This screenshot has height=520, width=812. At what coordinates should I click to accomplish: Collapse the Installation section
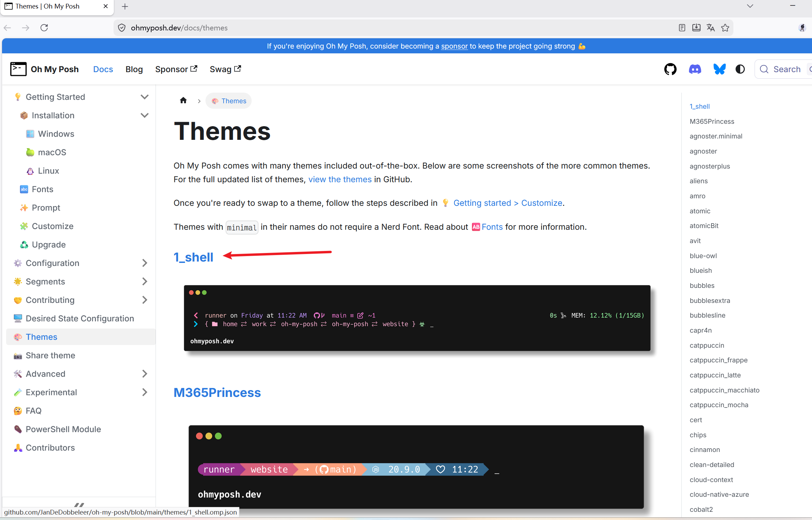(x=145, y=116)
